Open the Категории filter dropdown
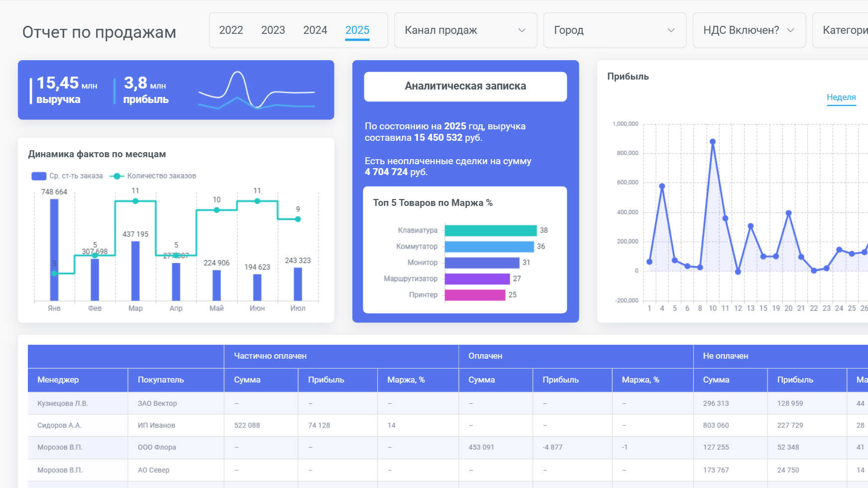868x488 pixels. [840, 30]
